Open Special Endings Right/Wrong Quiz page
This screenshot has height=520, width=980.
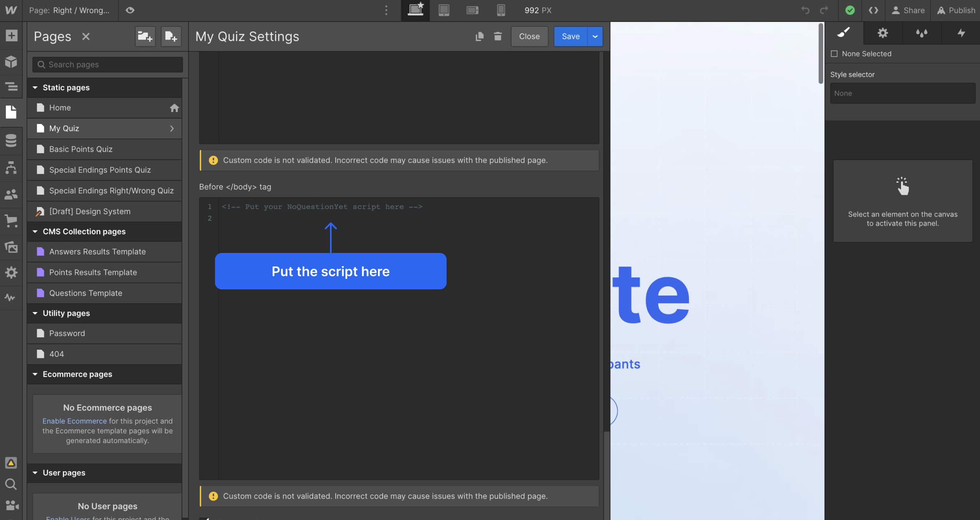[105, 191]
